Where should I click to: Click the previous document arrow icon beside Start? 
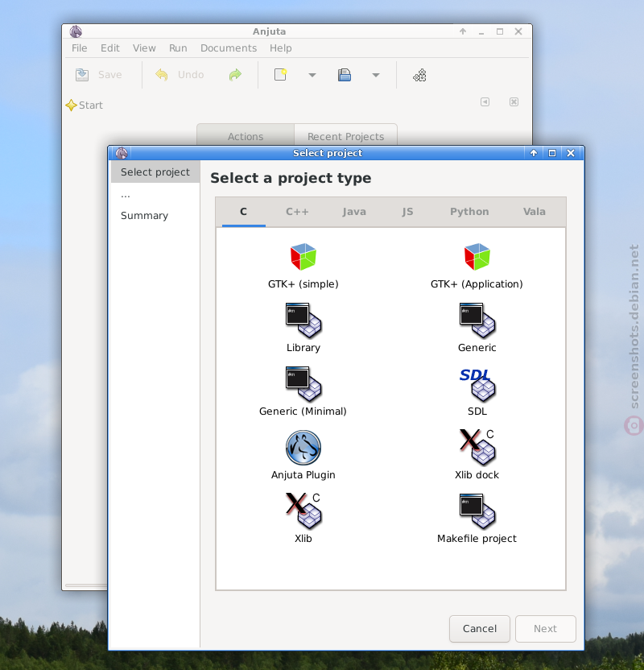click(x=485, y=101)
